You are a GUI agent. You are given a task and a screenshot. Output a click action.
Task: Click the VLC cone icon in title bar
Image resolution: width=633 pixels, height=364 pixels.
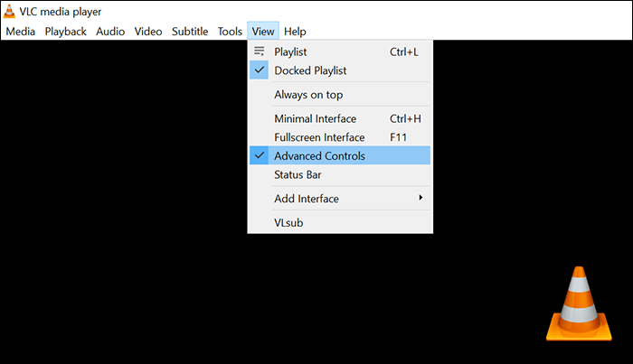[10, 12]
